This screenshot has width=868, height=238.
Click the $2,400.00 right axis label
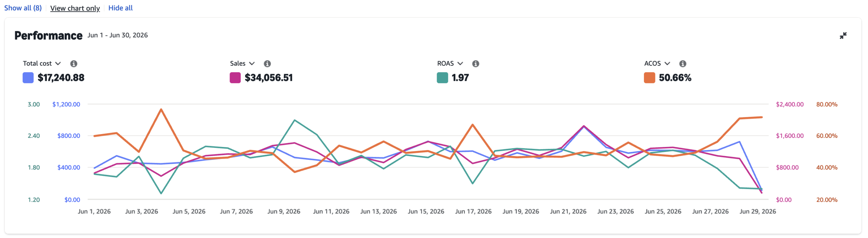(x=790, y=104)
